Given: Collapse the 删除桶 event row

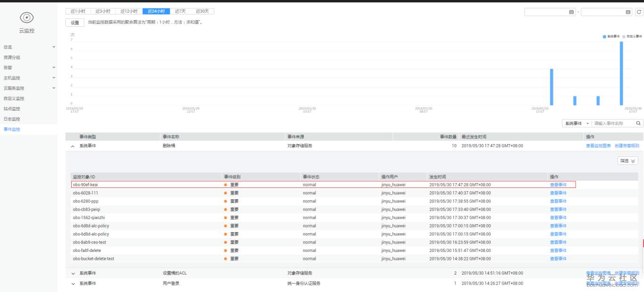Looking at the screenshot, I should coord(73,146).
